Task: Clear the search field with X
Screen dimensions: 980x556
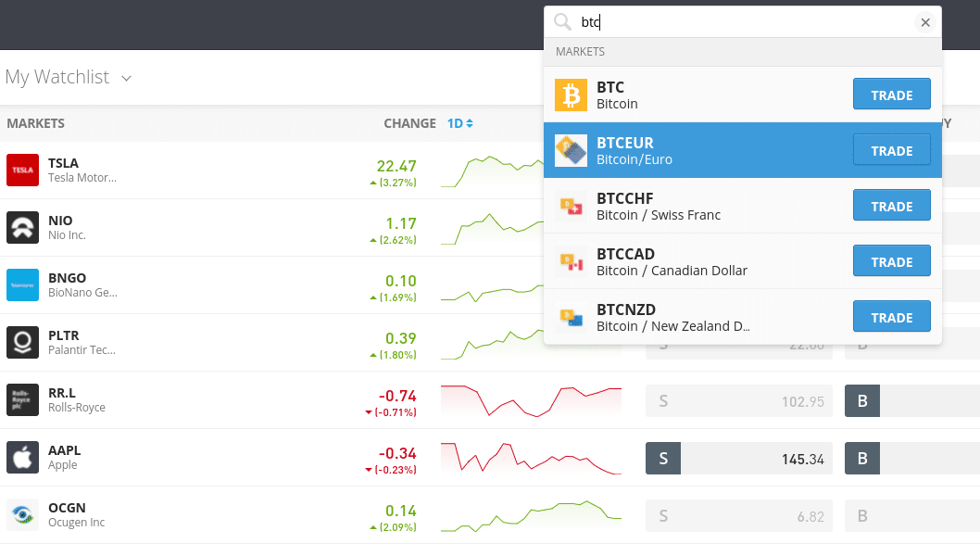Action: point(925,22)
